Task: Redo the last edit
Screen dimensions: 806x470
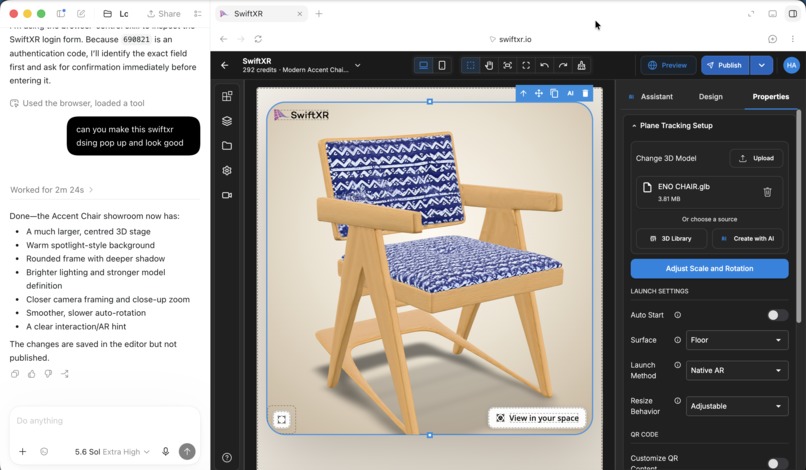Action: [x=563, y=65]
